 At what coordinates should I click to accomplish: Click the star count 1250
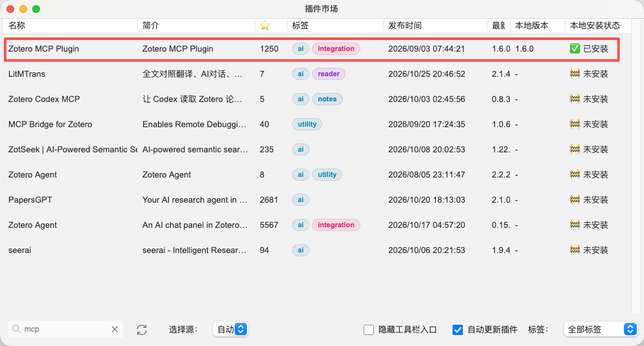pyautogui.click(x=269, y=49)
